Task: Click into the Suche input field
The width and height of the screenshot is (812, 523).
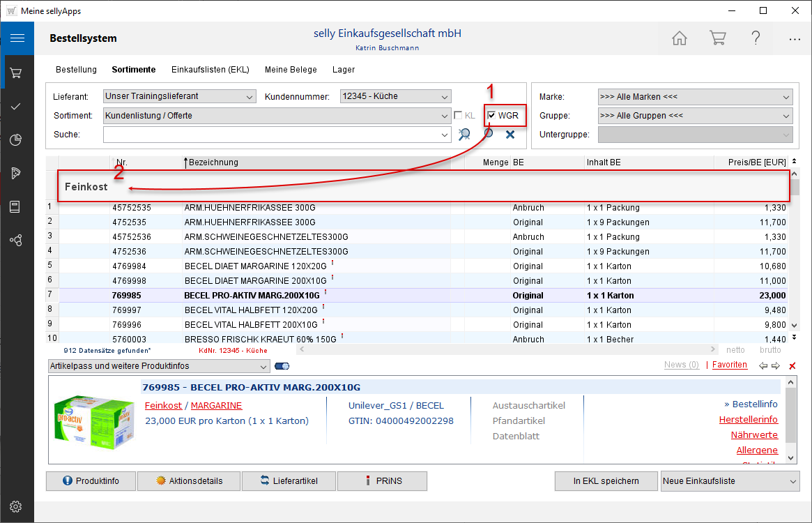Action: point(272,135)
